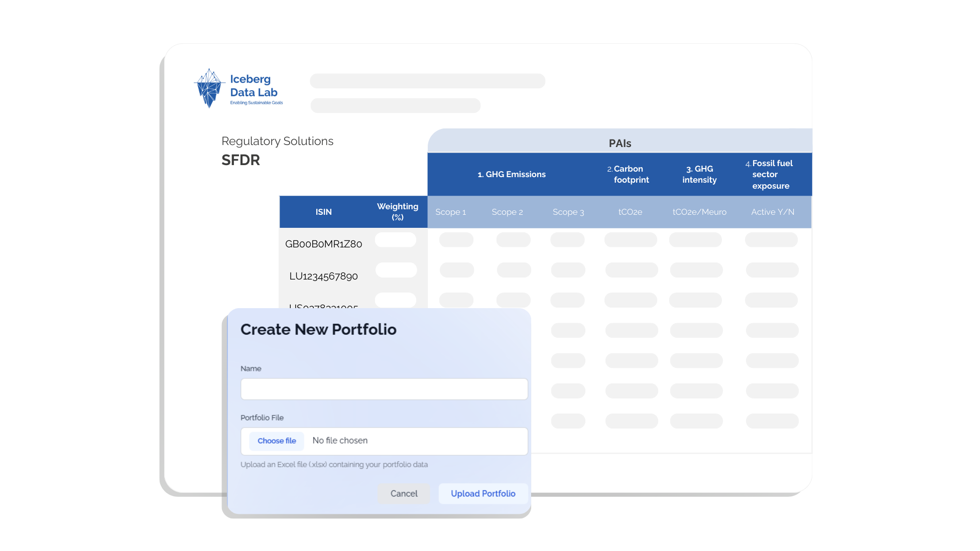Viewport: 980px width, 551px height.
Task: Click the Upload Portfolio button
Action: [x=483, y=493]
